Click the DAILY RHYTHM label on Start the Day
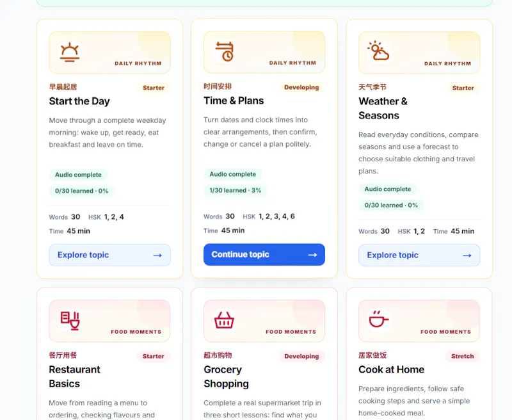This screenshot has height=420, width=512. pyautogui.click(x=138, y=63)
